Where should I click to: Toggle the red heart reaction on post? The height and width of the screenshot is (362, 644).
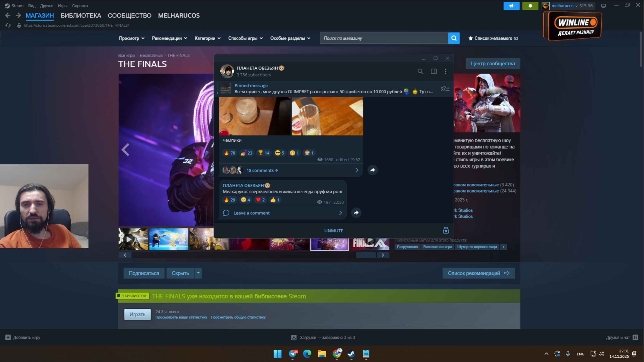(260, 200)
